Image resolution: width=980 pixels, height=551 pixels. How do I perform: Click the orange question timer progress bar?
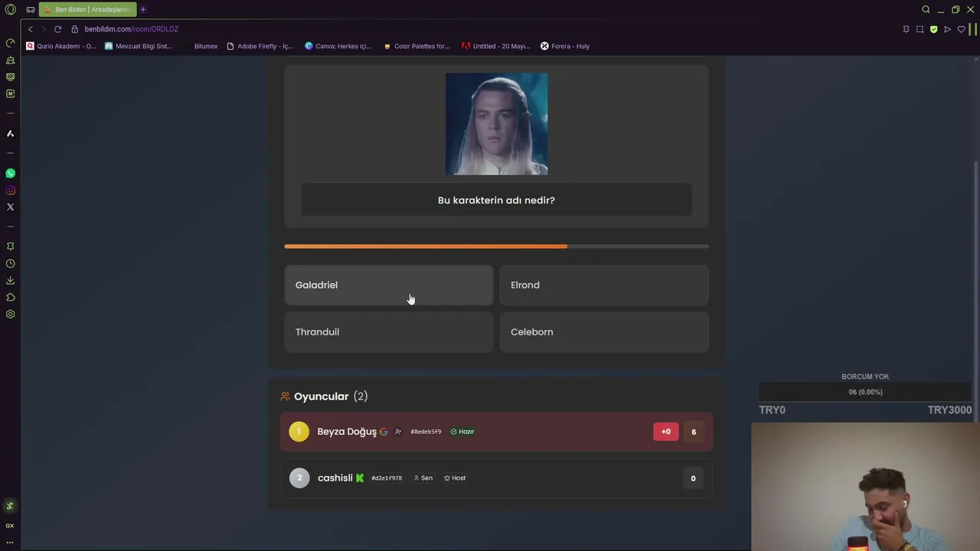click(x=496, y=246)
